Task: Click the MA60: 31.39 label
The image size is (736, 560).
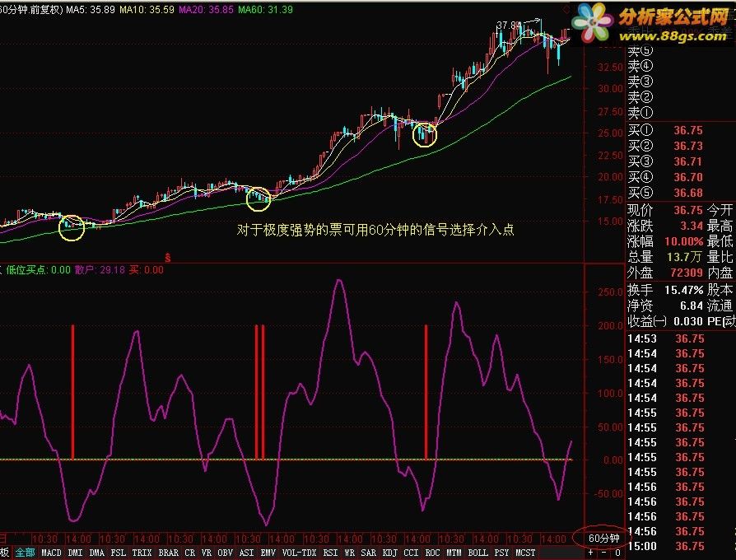Action: pos(265,9)
